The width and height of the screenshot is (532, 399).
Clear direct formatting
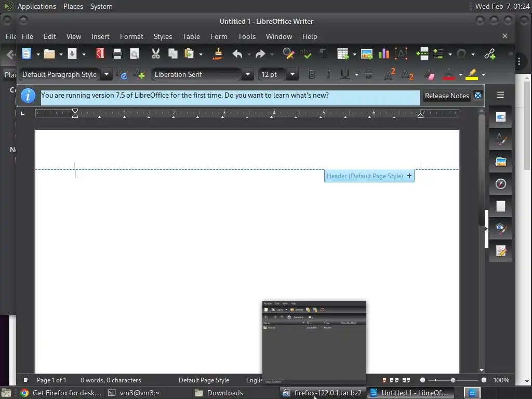429,74
